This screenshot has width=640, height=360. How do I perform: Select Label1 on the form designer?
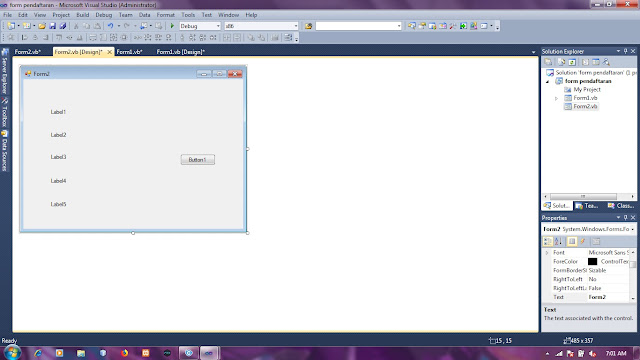click(x=58, y=112)
